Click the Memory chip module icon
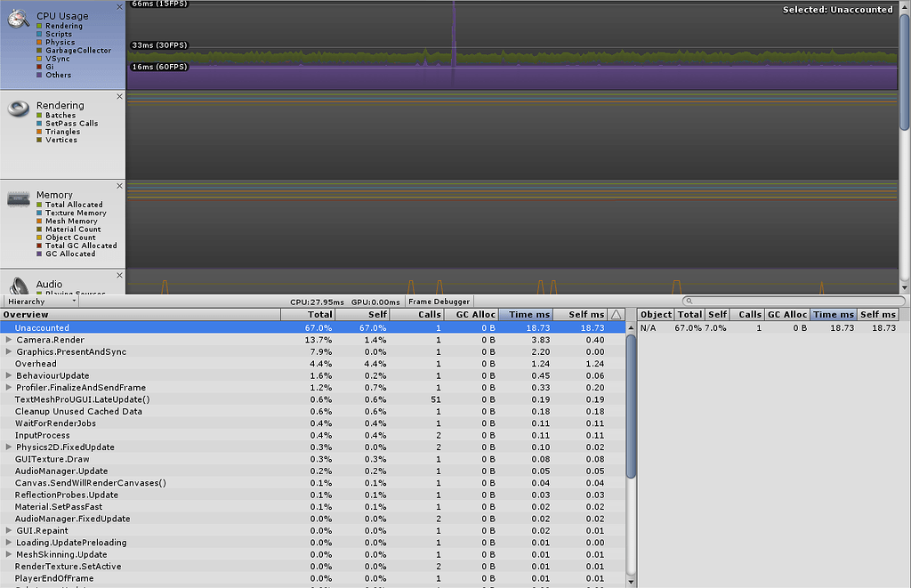The height and width of the screenshot is (588, 911). [x=18, y=199]
